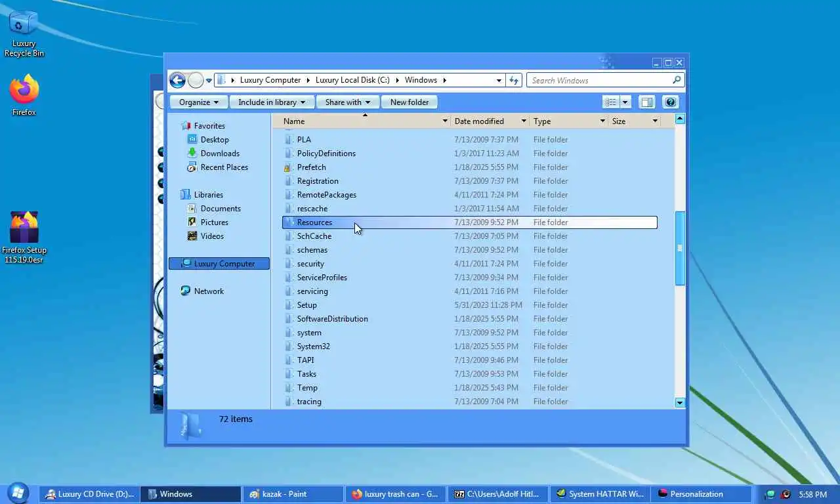Open the Pictures library

[x=215, y=222]
